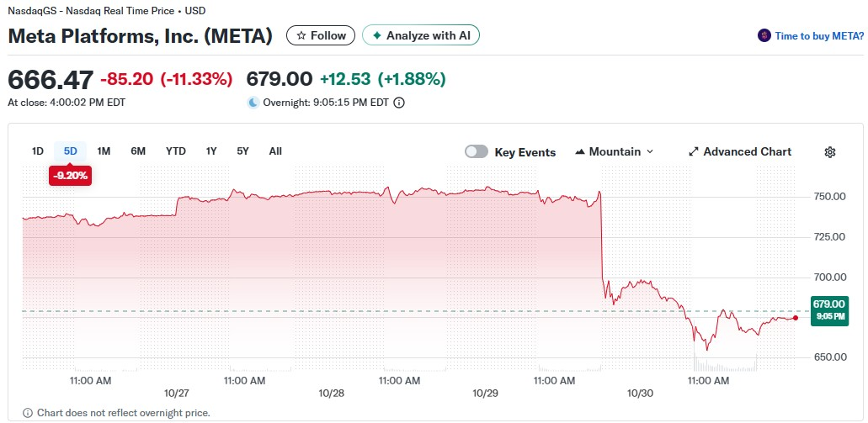Click the chart disclaimer info icon
This screenshot has width=868, height=423.
(28, 413)
